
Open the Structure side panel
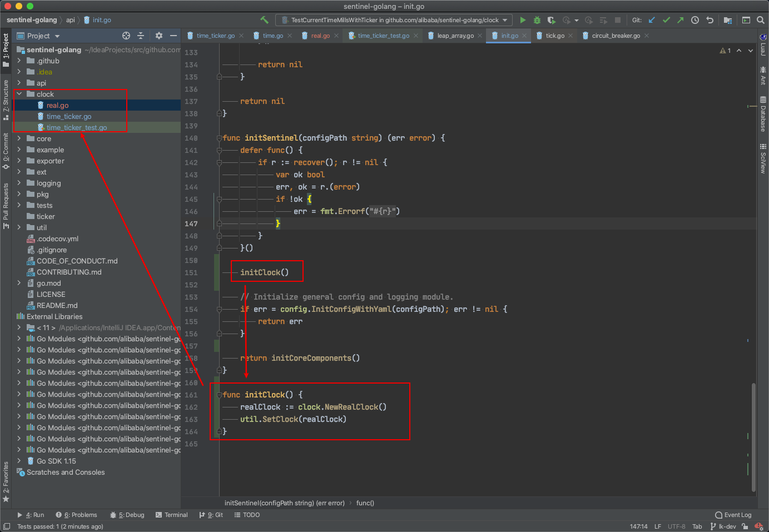click(x=6, y=100)
